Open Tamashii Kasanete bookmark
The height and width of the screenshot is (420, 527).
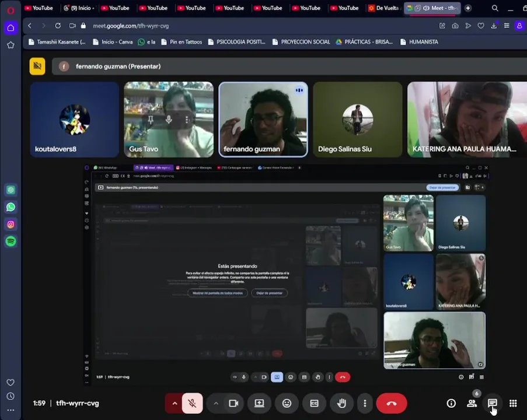point(57,42)
